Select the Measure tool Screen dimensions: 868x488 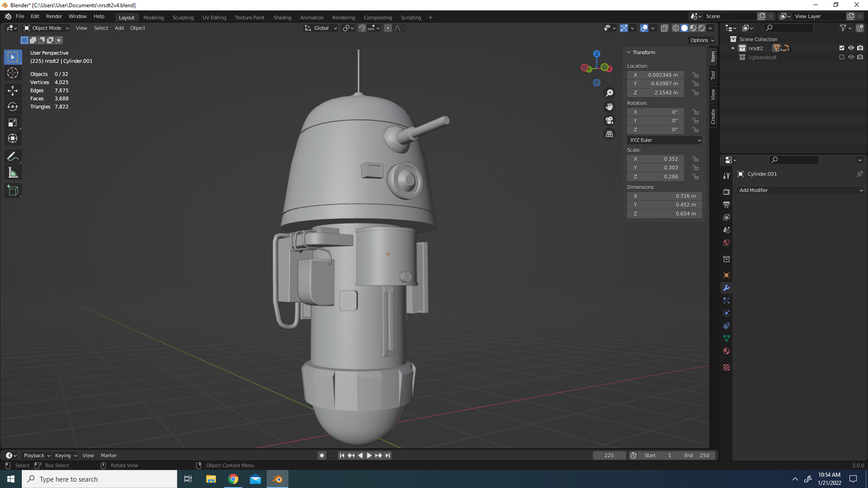[13, 173]
